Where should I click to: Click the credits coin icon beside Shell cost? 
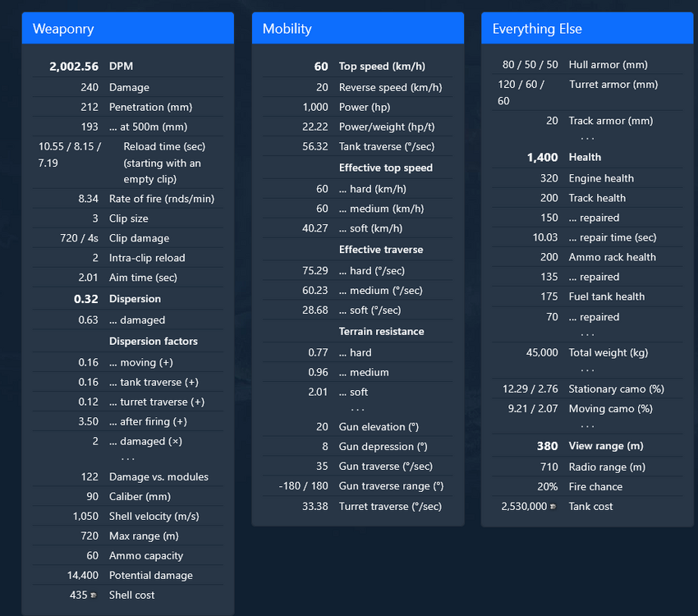tap(94, 595)
